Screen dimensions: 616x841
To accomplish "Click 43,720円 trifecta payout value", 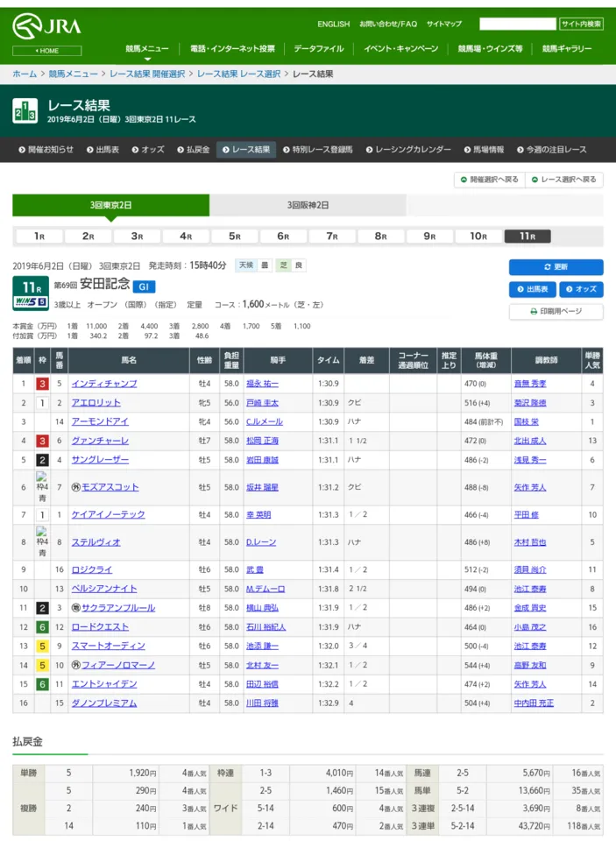I will pos(532,826).
